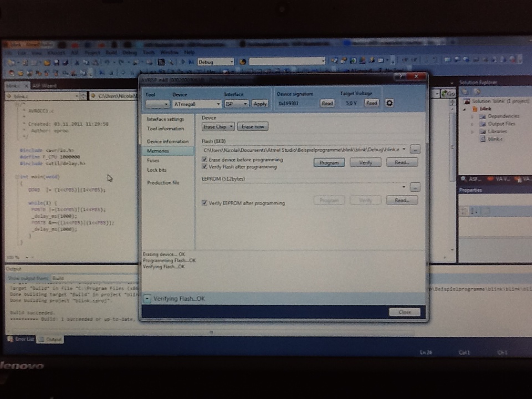Expand Libraries node
Viewport: 532px width, 399px height.
point(472,131)
